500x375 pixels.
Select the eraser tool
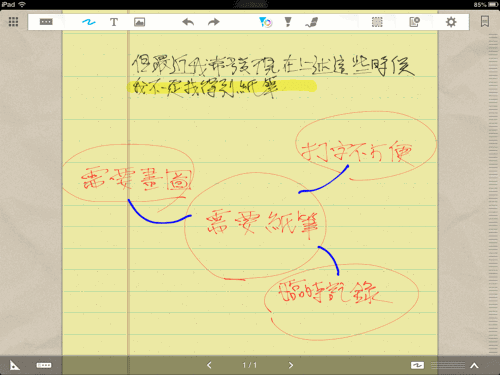(x=312, y=22)
